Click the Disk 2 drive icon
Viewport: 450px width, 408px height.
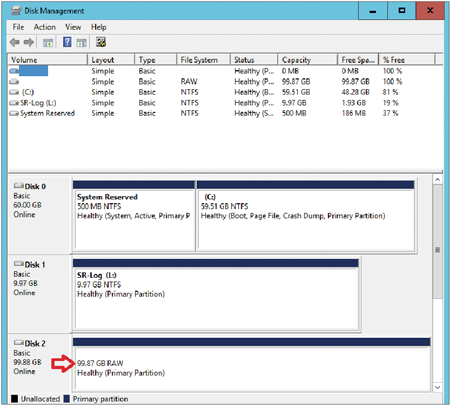pyautogui.click(x=19, y=343)
